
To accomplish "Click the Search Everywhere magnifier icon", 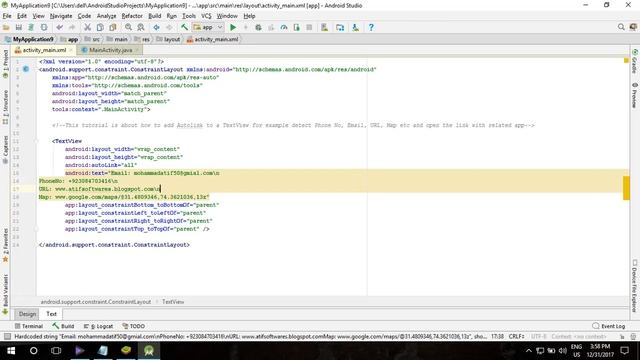I will 621,27.
